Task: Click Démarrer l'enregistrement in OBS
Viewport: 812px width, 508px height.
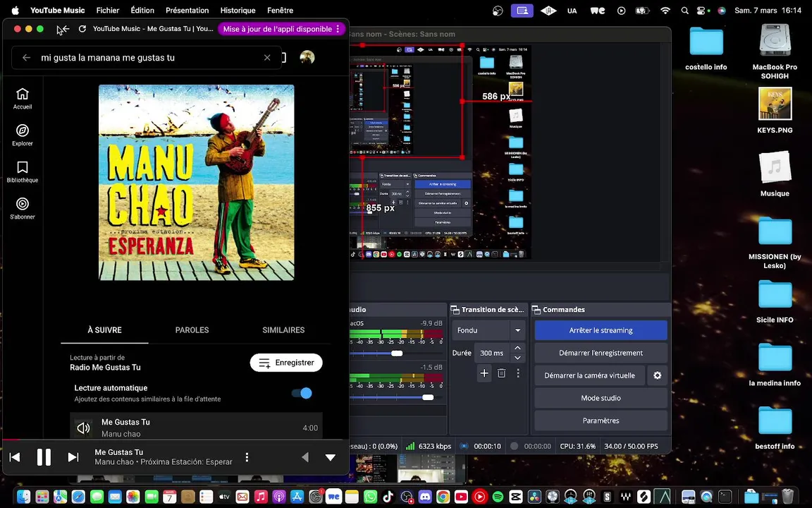Action: click(601, 353)
